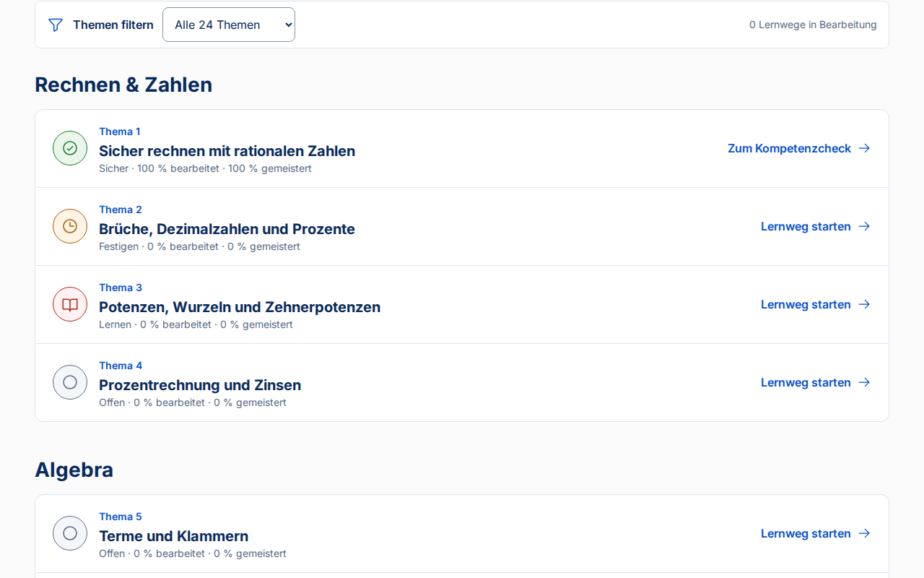Select title Terme und Klammern
Screen dimensions: 924x578
[173, 536]
